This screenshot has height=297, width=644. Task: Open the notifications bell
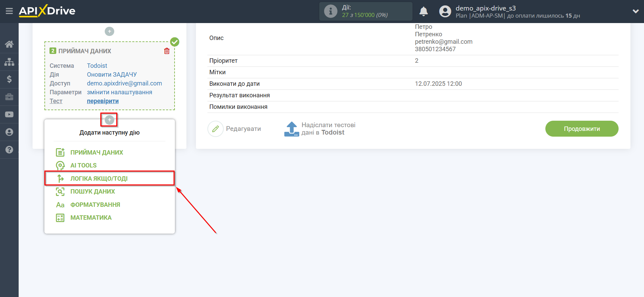click(x=423, y=11)
